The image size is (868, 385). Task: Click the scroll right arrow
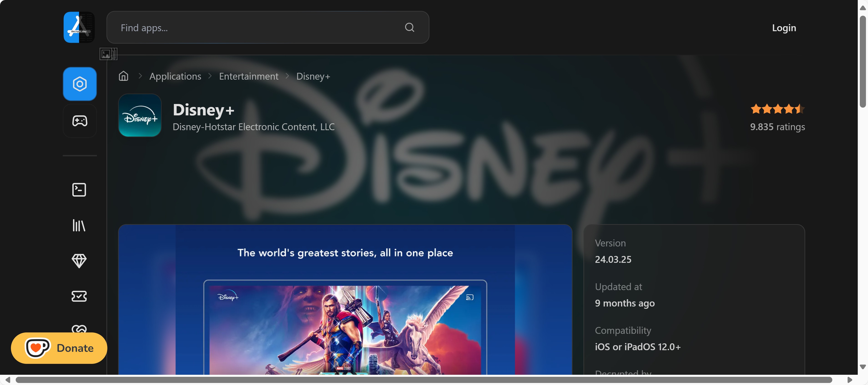[850, 380]
